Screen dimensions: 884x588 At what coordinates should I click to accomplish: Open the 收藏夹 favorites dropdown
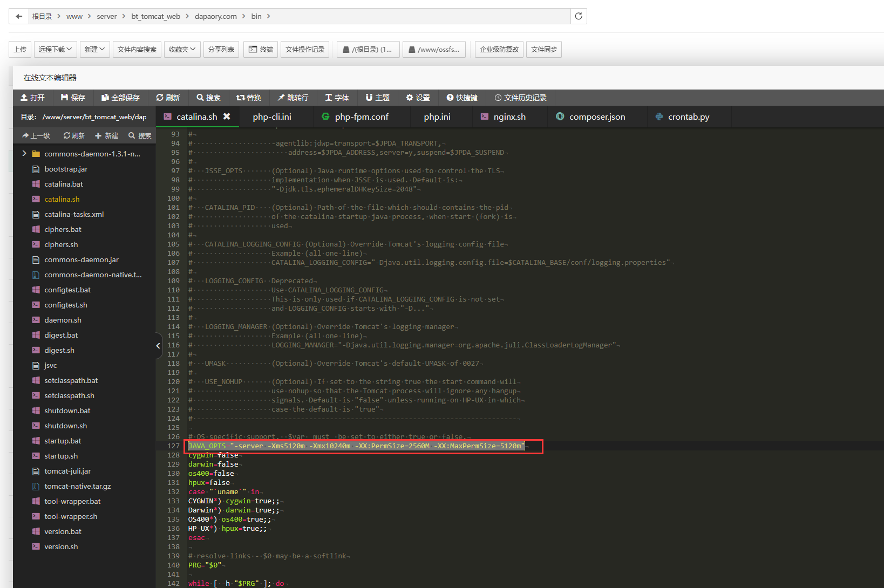(x=182, y=50)
